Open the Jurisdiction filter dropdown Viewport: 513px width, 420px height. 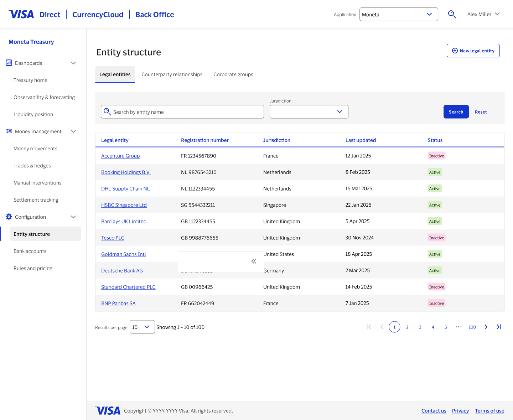click(309, 112)
